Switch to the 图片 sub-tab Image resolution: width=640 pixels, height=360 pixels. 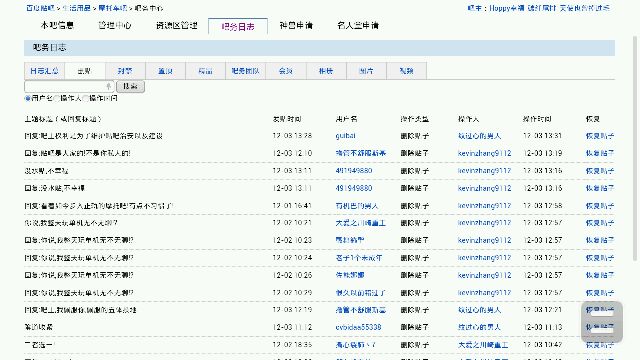(366, 71)
